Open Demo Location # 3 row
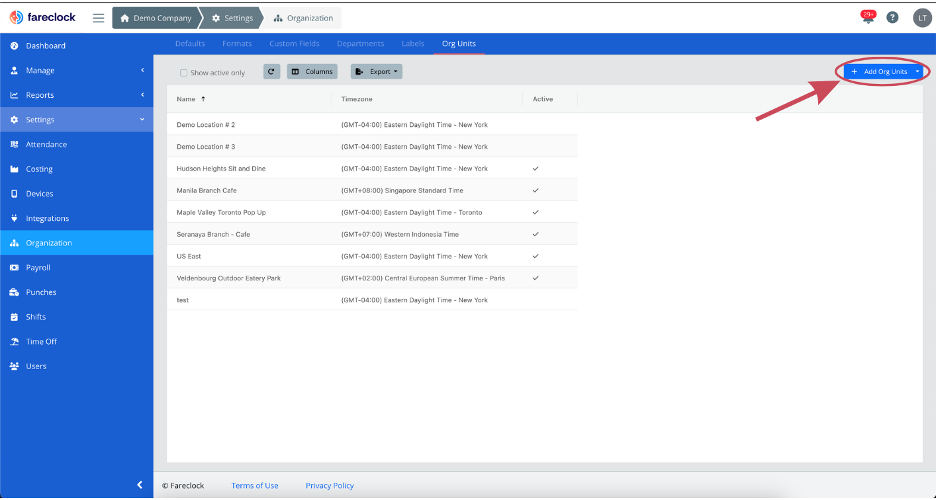936x500 pixels. click(372, 147)
